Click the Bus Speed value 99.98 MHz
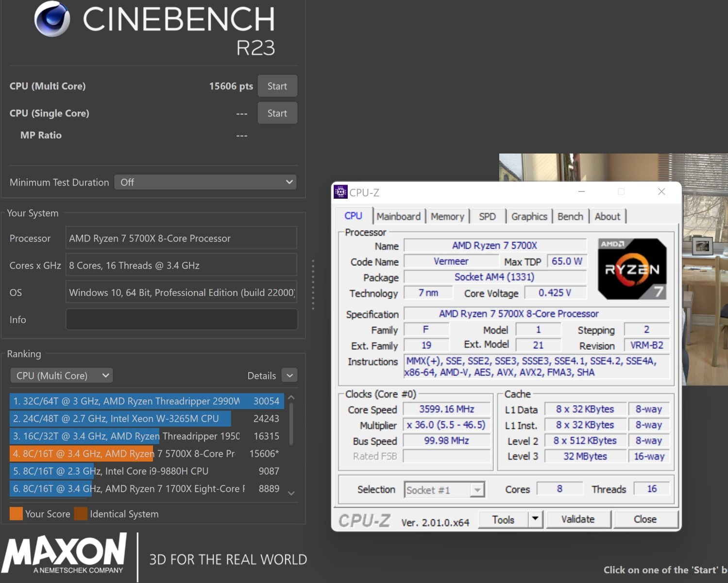The height and width of the screenshot is (583, 728). (447, 440)
